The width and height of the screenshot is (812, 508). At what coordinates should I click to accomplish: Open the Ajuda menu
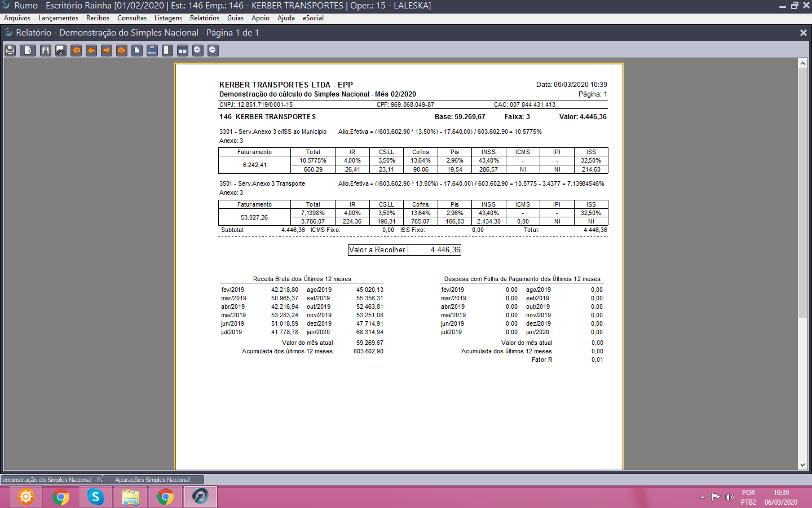286,18
